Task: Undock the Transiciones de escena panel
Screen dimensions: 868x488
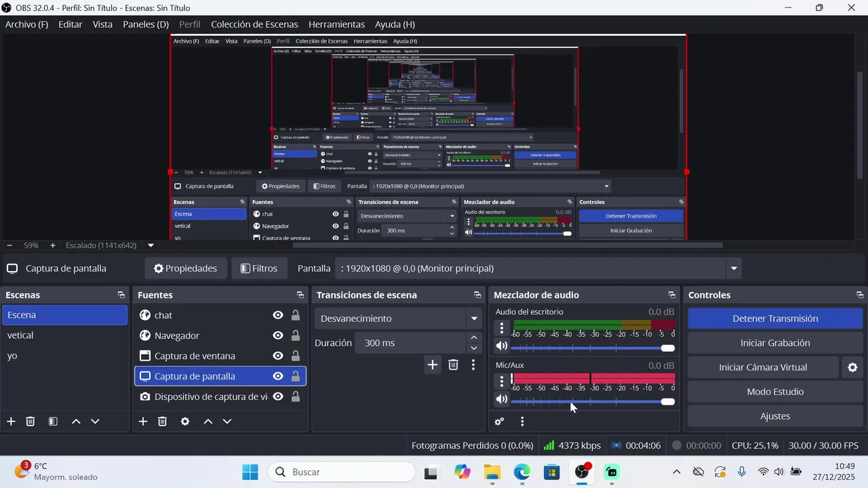Action: click(x=477, y=295)
